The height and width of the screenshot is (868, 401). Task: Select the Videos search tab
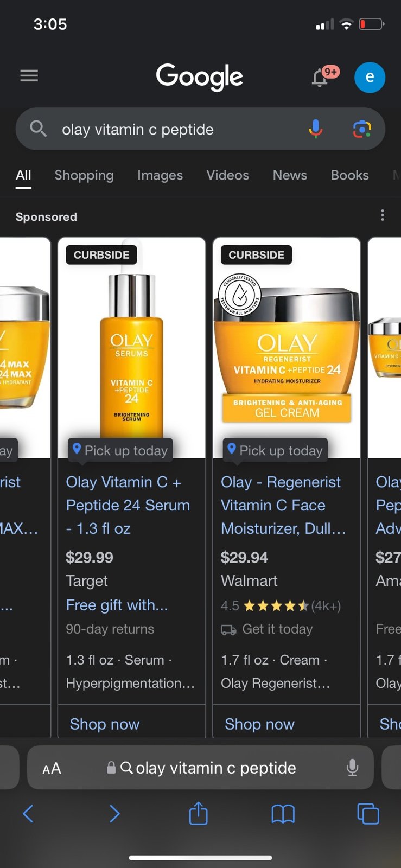227,175
